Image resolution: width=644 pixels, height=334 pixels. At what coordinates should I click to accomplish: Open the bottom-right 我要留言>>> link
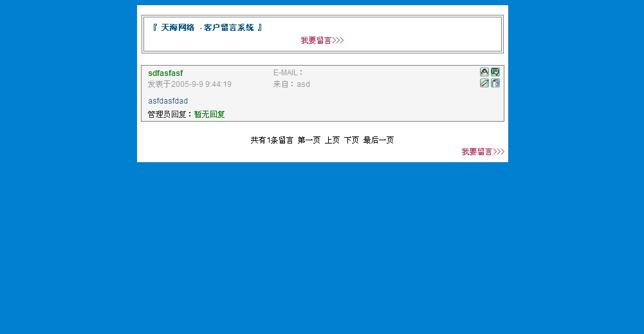483,152
